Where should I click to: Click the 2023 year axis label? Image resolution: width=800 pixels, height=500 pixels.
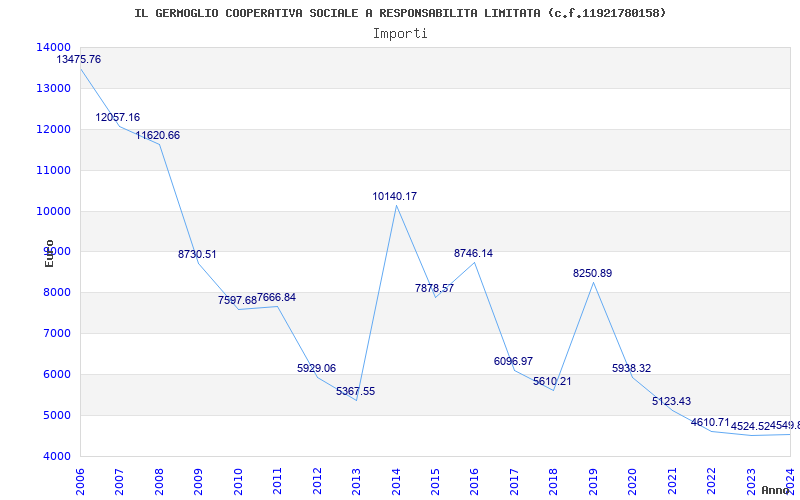pyautogui.click(x=752, y=480)
